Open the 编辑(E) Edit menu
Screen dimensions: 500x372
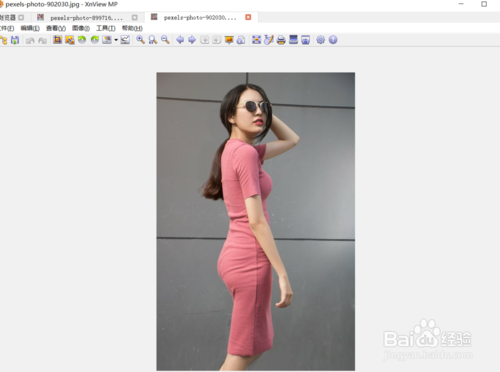(30, 28)
